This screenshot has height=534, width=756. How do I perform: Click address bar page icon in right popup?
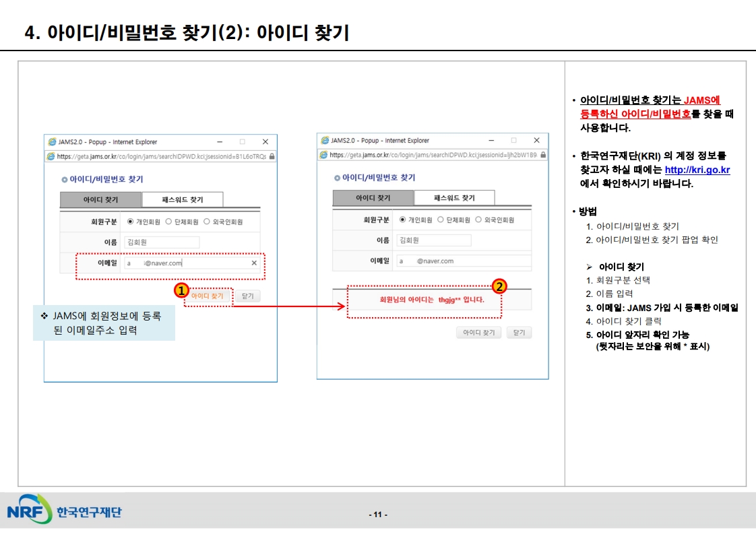click(x=323, y=155)
